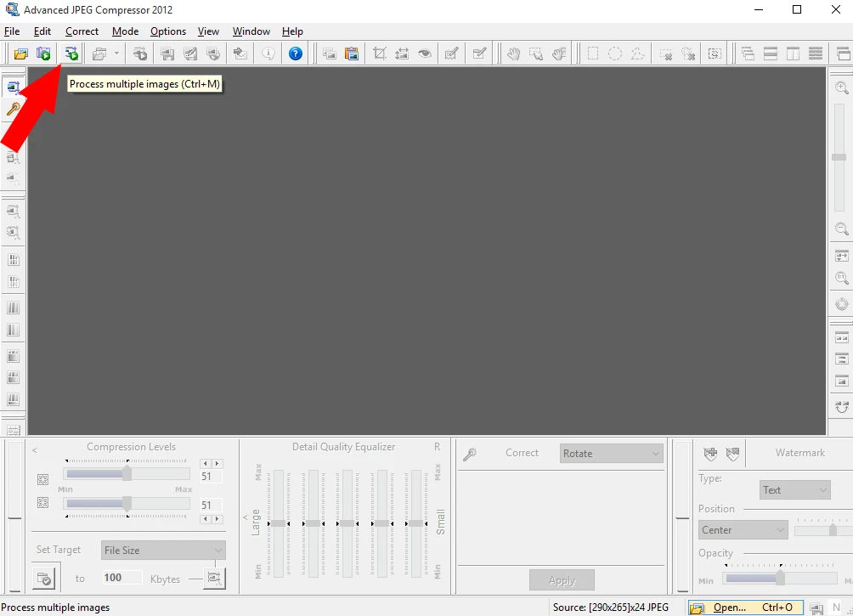This screenshot has width=853, height=616.
Task: Collapse equalizer with '^' arrow near Large
Action: click(246, 517)
